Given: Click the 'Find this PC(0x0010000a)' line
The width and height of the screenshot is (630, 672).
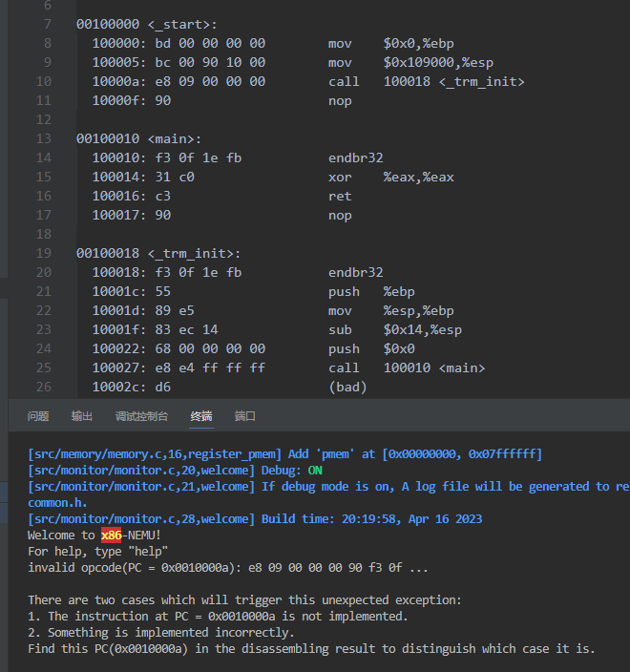Looking at the screenshot, I should pos(311,649).
